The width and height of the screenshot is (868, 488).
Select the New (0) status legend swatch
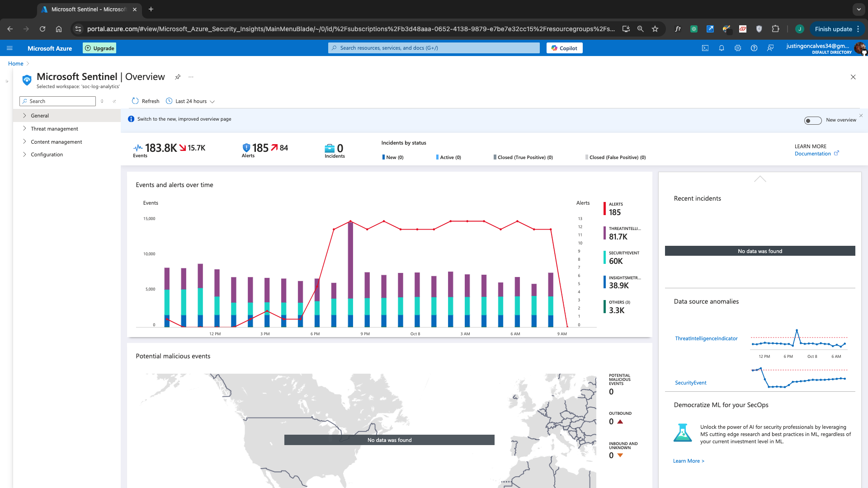tap(383, 157)
